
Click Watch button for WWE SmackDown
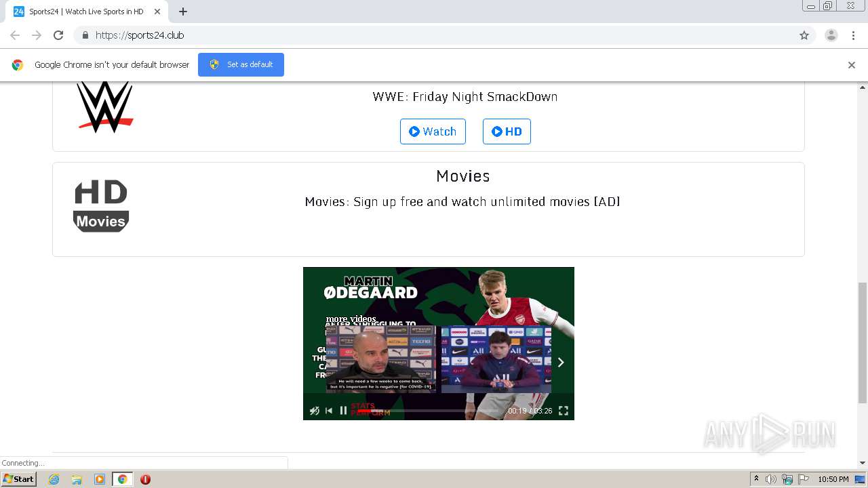(433, 131)
